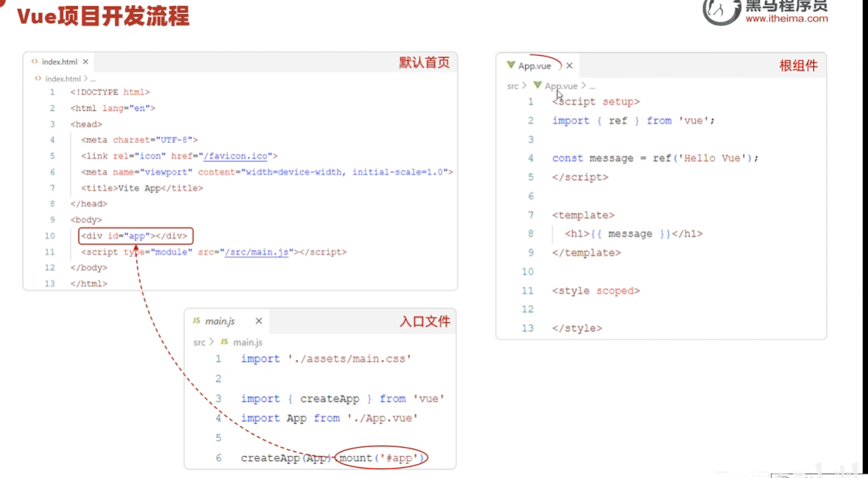Click App.vue in the breadcrumb path
Screen dimensions: 868x478
(x=561, y=86)
